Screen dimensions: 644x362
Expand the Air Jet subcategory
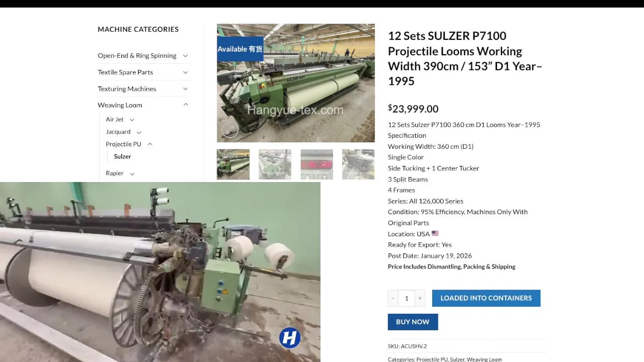132,120
